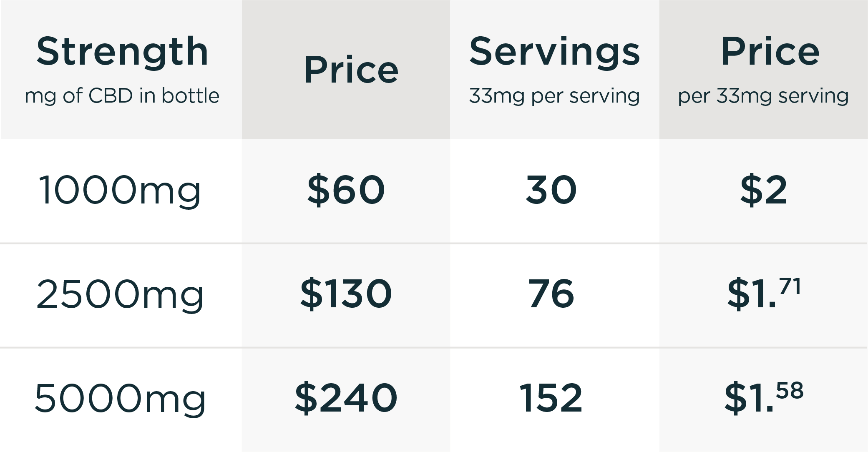Click the $2 per-serving price

click(x=763, y=190)
